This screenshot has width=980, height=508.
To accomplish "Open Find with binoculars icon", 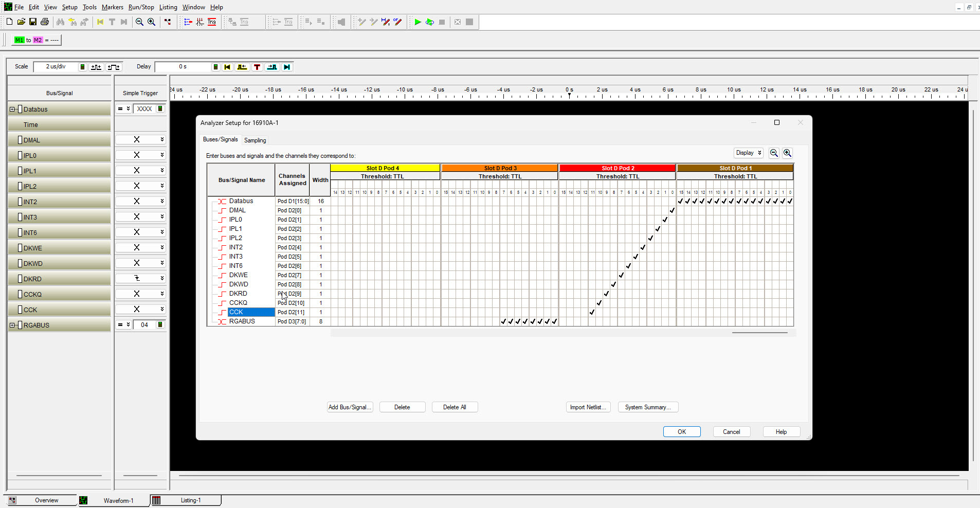I will (x=61, y=22).
